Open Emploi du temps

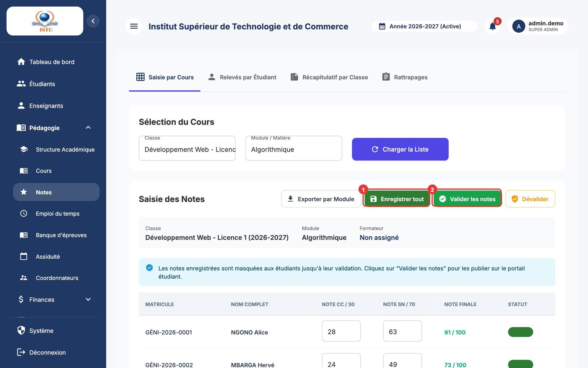56,213
